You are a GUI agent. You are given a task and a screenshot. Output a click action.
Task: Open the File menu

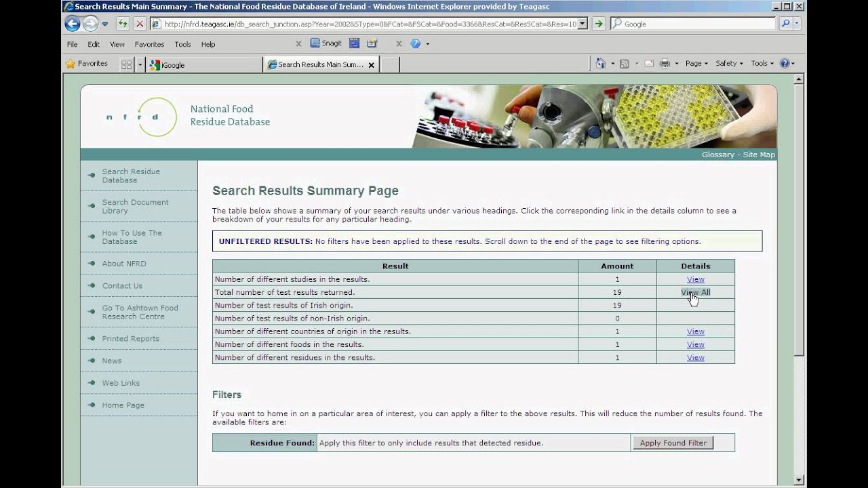click(72, 44)
